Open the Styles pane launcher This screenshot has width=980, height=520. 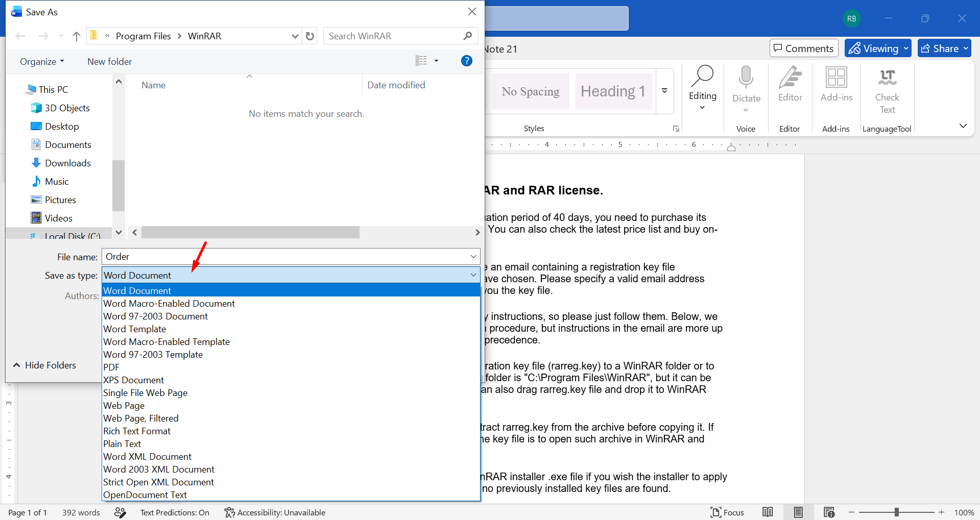(x=676, y=129)
